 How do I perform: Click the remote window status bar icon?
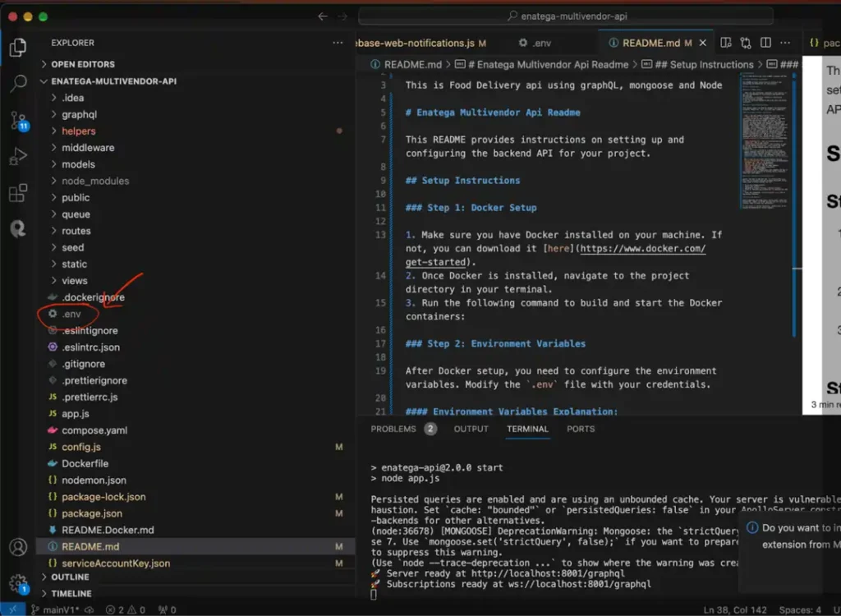pos(12,609)
